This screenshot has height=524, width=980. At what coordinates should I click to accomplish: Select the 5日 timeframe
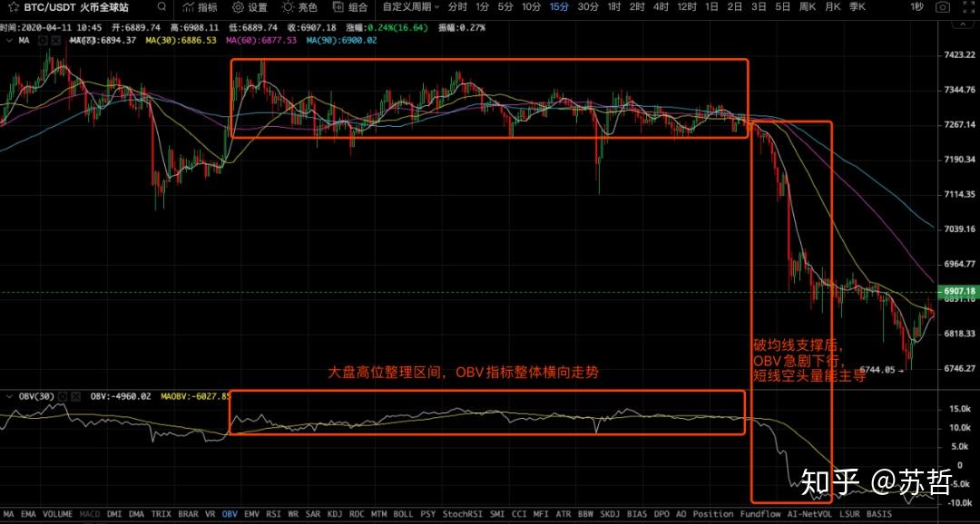[x=782, y=7]
